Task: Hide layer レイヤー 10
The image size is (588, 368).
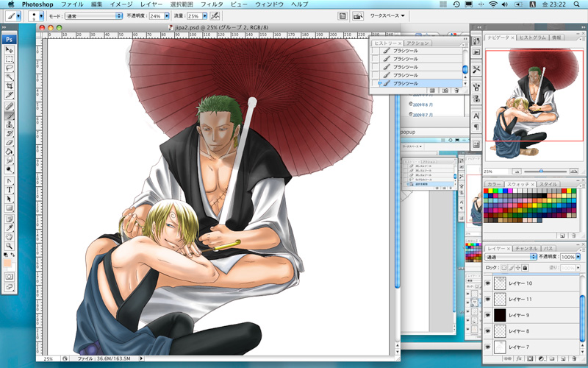Action: click(x=487, y=283)
